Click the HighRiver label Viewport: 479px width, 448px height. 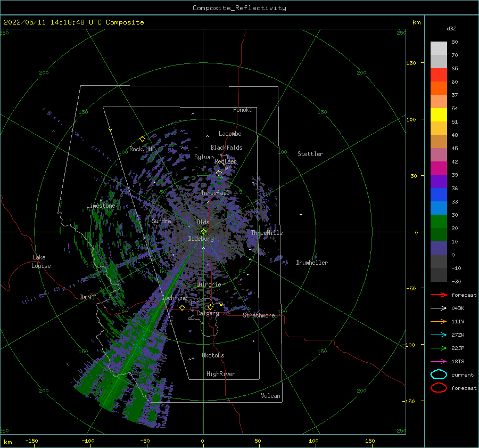pyautogui.click(x=221, y=374)
